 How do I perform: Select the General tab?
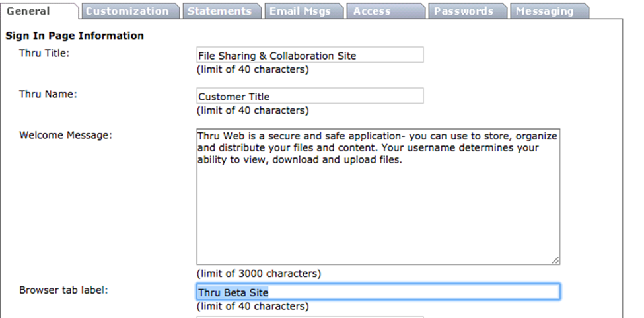click(28, 11)
